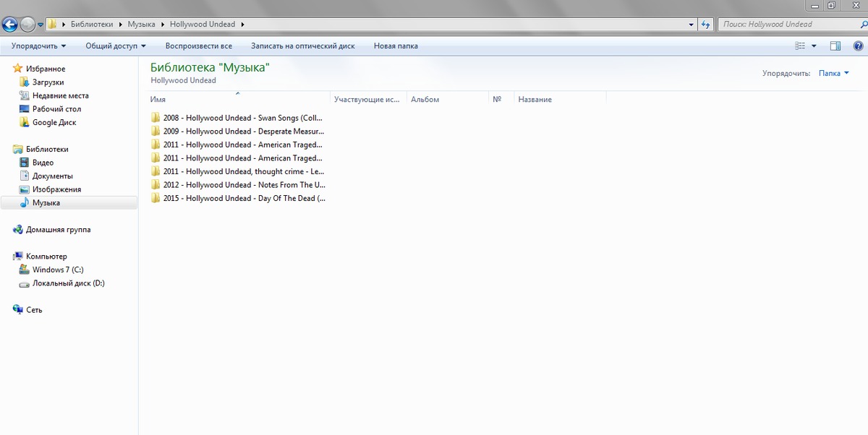Create a folder with Новая папка

[x=396, y=46]
